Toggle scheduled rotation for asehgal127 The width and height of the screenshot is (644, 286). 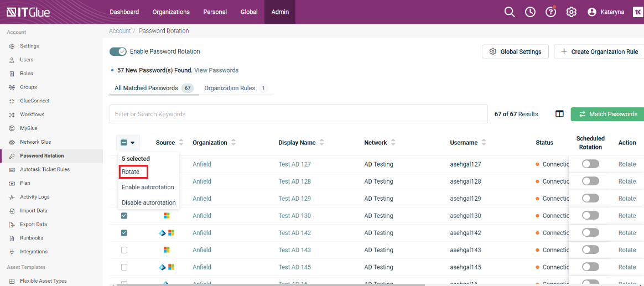(x=590, y=164)
